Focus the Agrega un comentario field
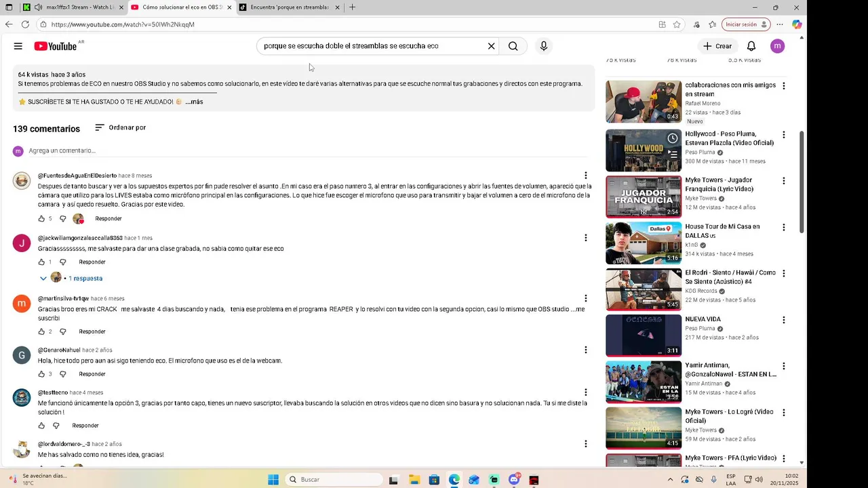Image resolution: width=868 pixels, height=488 pixels. coord(310,150)
